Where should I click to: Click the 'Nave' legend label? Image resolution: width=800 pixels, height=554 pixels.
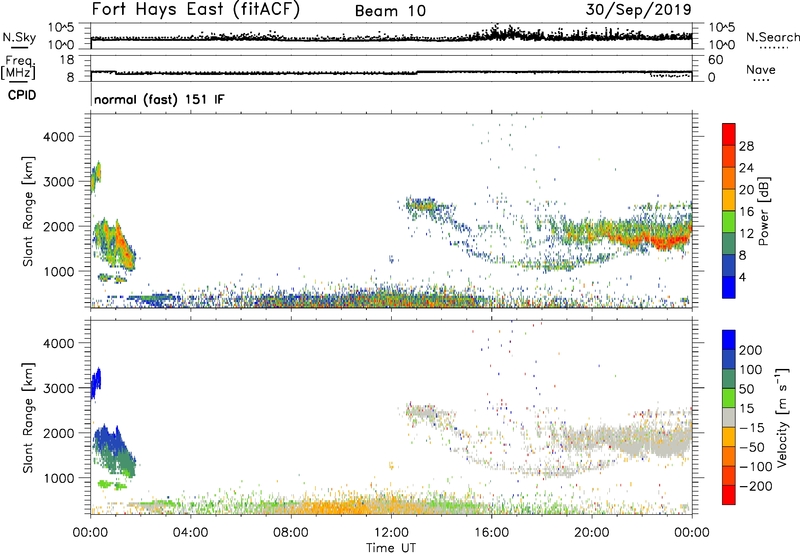[761, 69]
